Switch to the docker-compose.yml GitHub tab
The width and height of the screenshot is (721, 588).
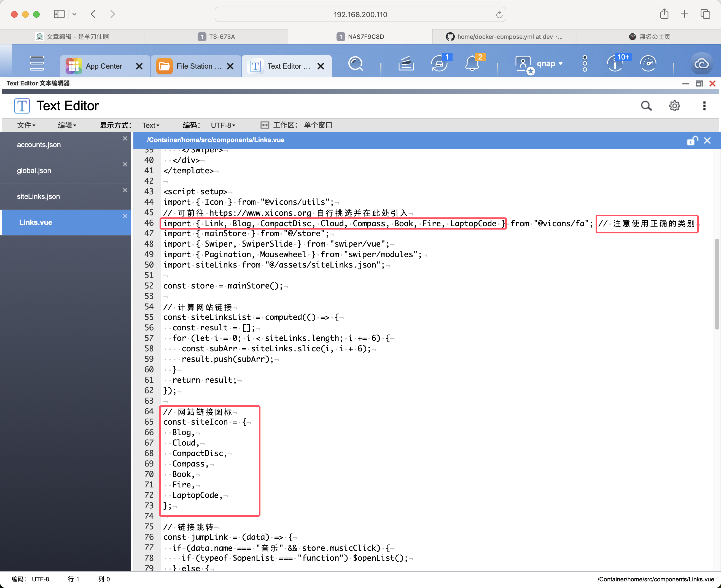504,37
